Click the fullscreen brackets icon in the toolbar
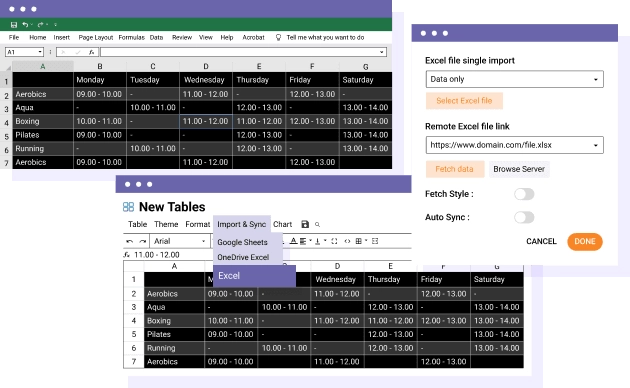This screenshot has height=388, width=630. (x=334, y=241)
